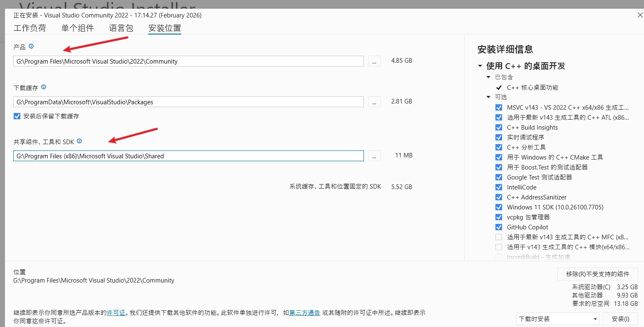Viewport: 644px width, 327px height.
Task: Uncheck GitHub Copilot component
Action: [499, 227]
